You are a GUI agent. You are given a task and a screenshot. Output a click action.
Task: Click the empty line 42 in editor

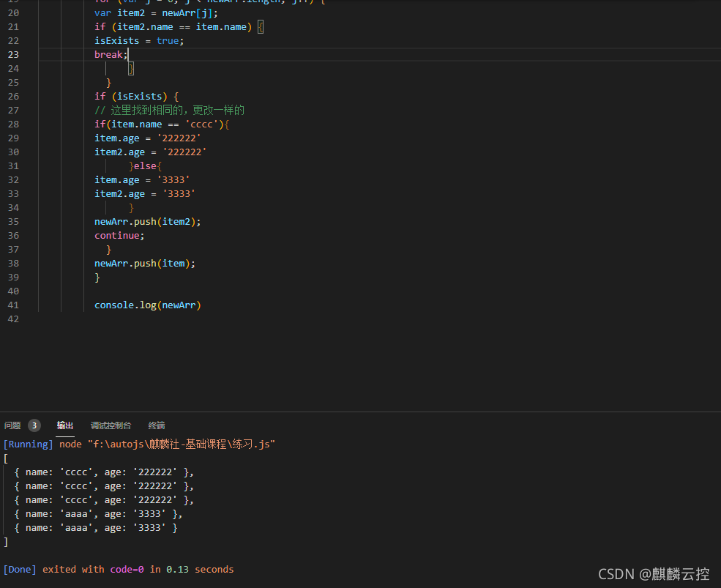pyautogui.click(x=220, y=319)
